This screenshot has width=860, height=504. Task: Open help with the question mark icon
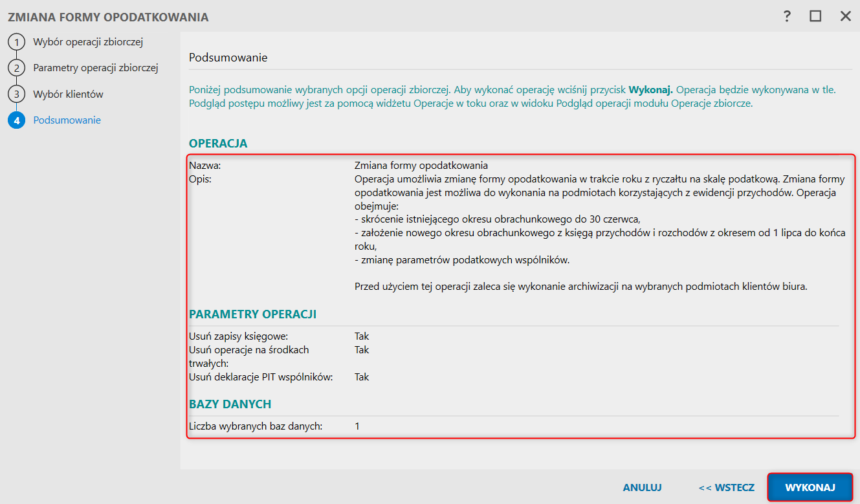point(787,17)
